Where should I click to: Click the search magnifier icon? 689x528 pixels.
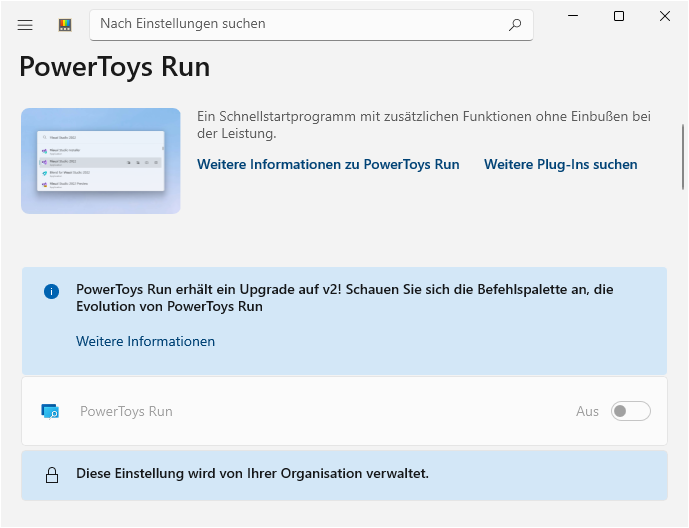coord(515,25)
